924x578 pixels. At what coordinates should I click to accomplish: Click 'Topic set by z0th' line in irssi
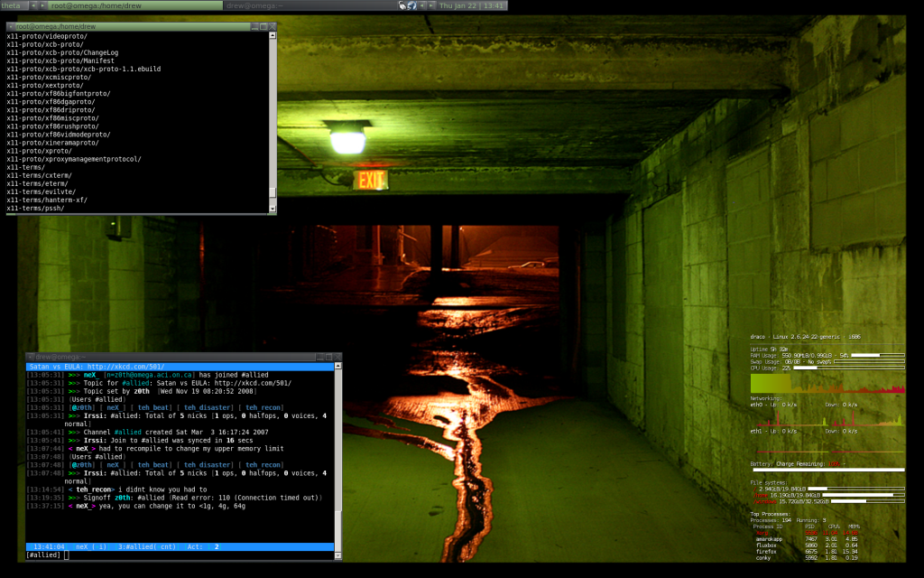pos(142,391)
